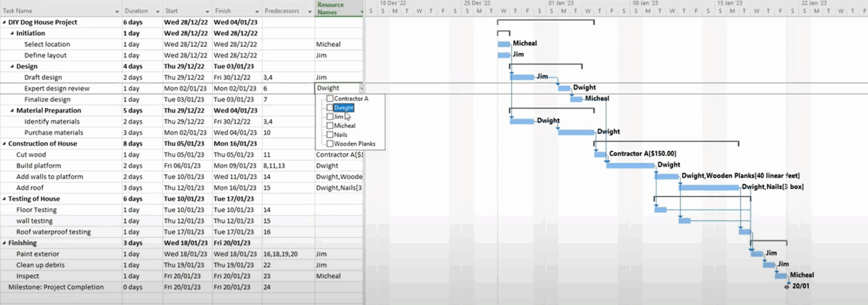Click the Predecessors column header
The height and width of the screenshot is (305, 868).
282,11
